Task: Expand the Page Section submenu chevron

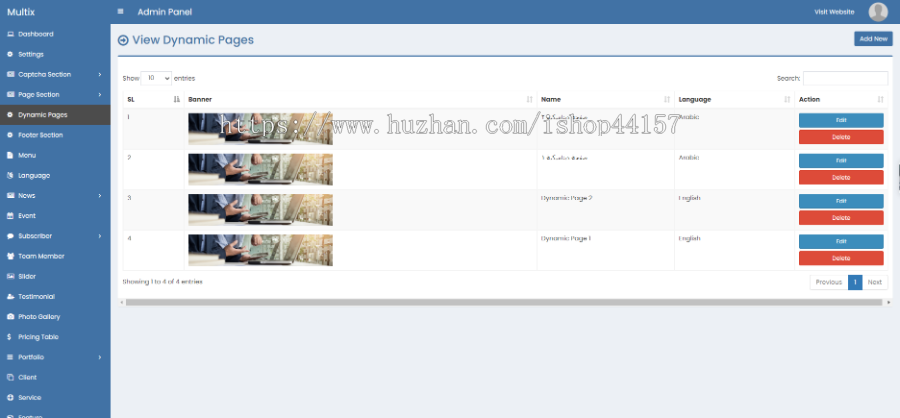Action: [100, 95]
